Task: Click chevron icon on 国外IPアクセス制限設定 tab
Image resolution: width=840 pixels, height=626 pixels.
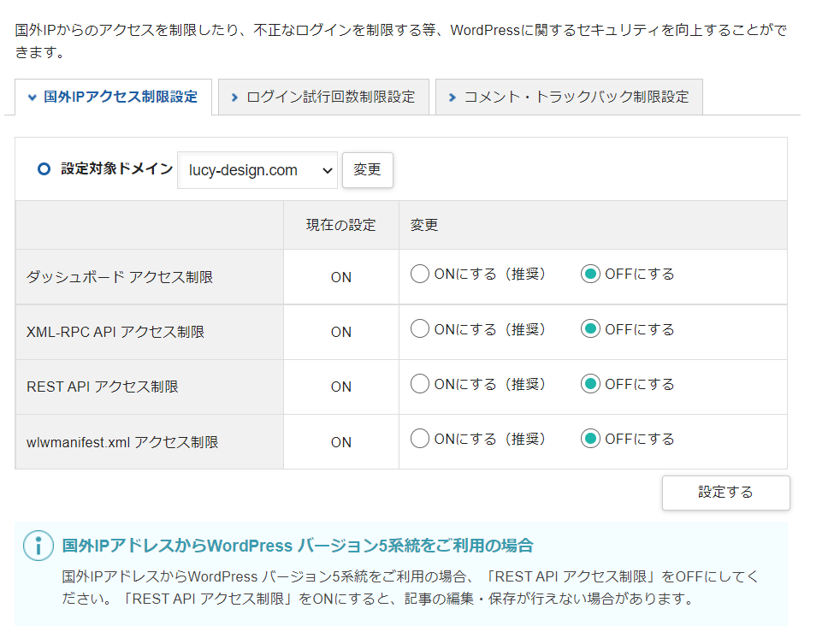Action: tap(32, 97)
